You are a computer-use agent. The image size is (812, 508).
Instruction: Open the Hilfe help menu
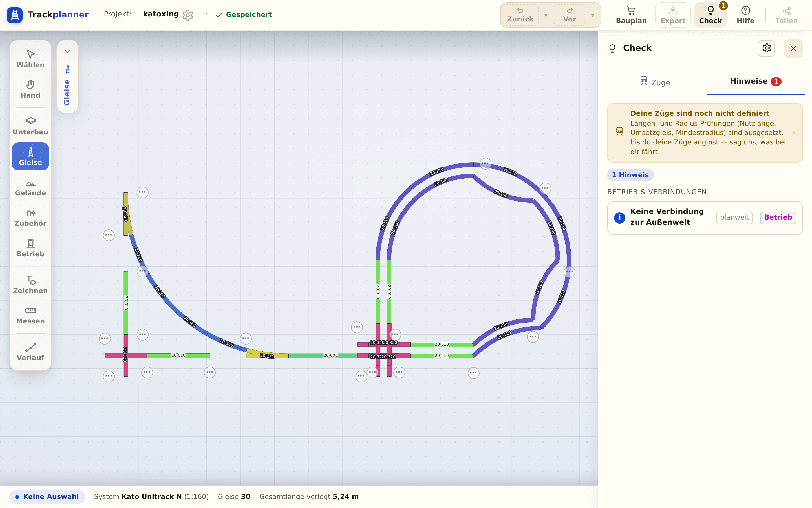coord(745,15)
